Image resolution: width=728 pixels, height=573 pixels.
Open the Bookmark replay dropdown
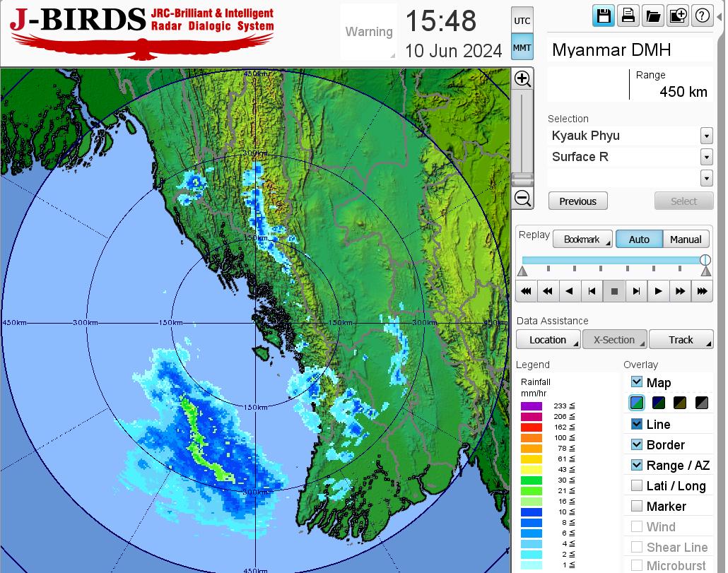pos(582,240)
